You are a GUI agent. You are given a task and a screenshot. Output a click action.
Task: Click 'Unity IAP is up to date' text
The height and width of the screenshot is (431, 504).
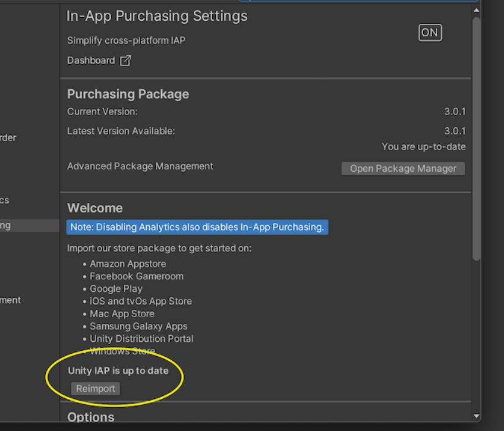pos(118,371)
